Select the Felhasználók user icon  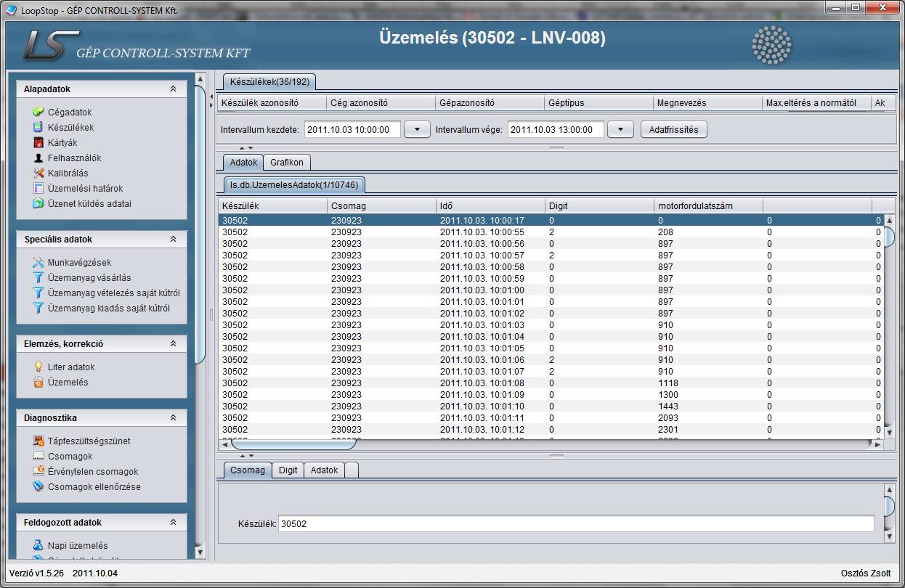pyautogui.click(x=38, y=158)
